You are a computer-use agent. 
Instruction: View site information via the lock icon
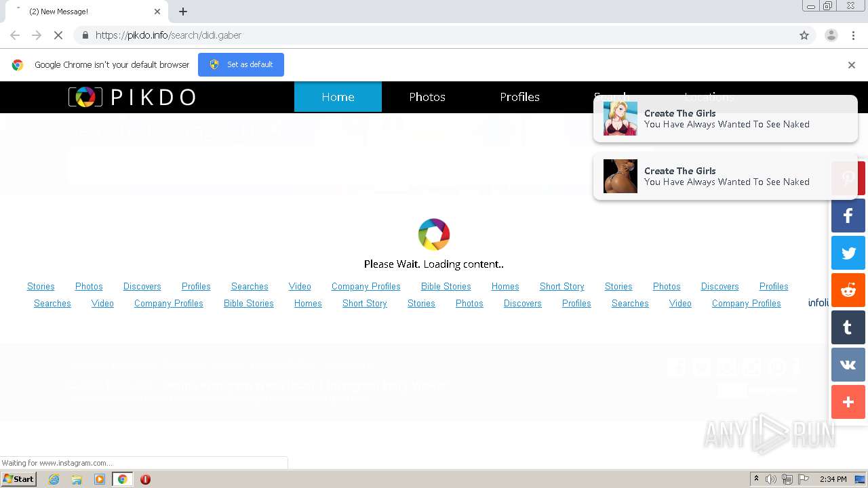coord(85,35)
